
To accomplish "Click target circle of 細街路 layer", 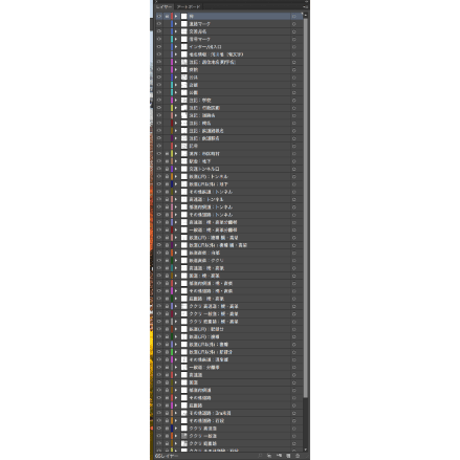I will tap(294, 406).
